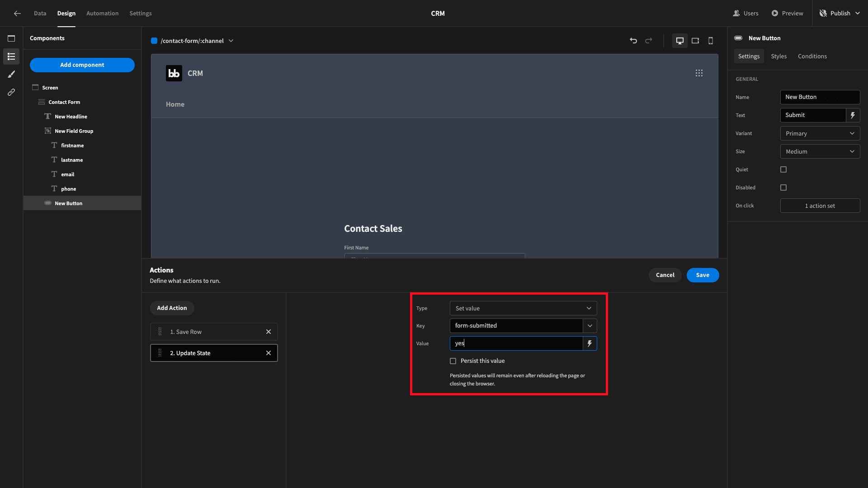Switch to mobile preview icon
The image size is (868, 488).
711,41
